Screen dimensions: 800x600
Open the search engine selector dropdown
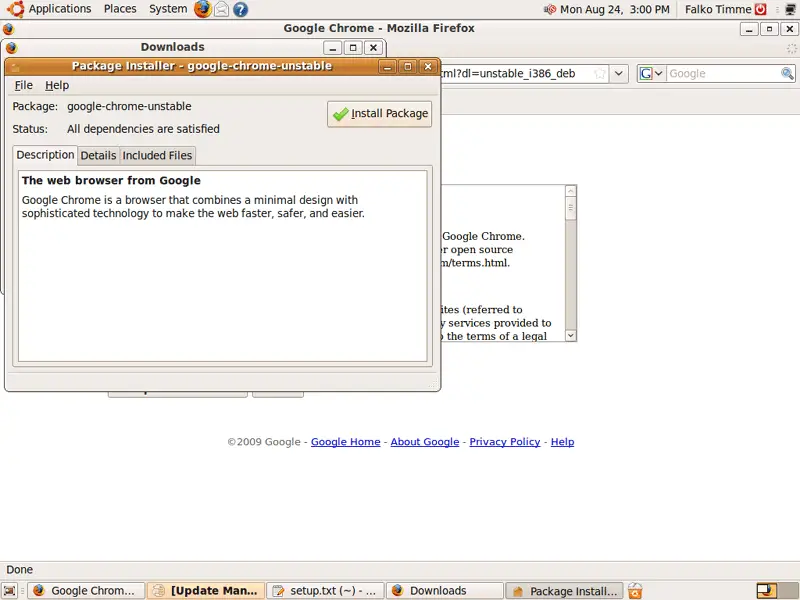(x=651, y=73)
